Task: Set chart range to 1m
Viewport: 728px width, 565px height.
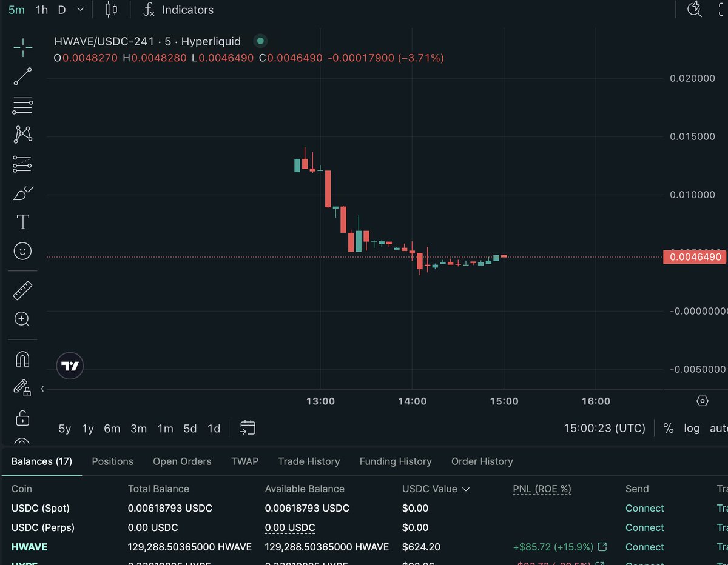Action: tap(166, 429)
